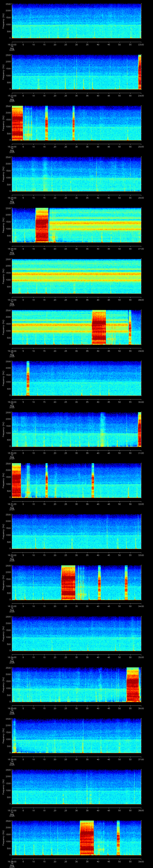Image resolution: width=153 pixels, height=868 pixels.
Task: Click the 16:27:00 start time label
Action: click(12, 300)
